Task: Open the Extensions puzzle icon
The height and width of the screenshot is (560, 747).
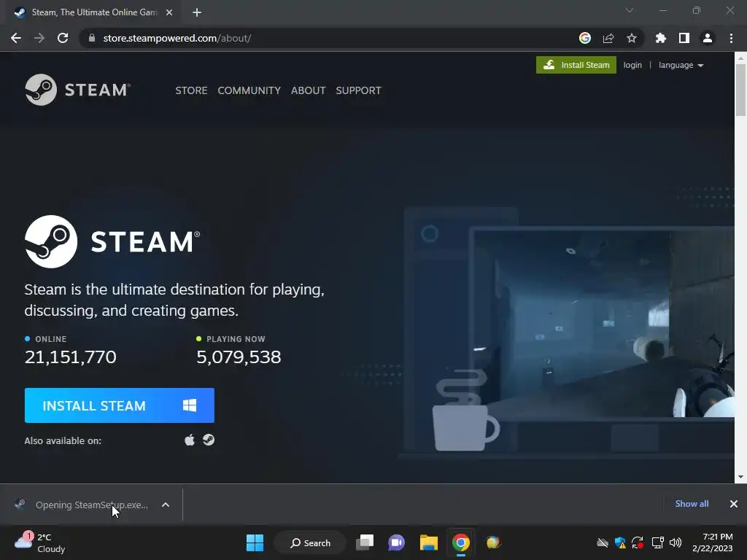Action: (661, 38)
